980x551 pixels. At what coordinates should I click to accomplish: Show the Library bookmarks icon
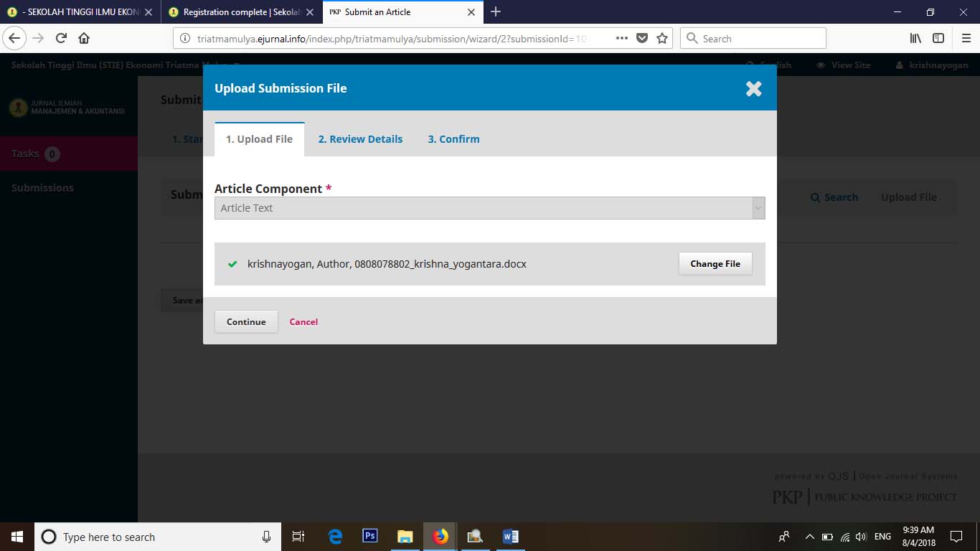(915, 38)
